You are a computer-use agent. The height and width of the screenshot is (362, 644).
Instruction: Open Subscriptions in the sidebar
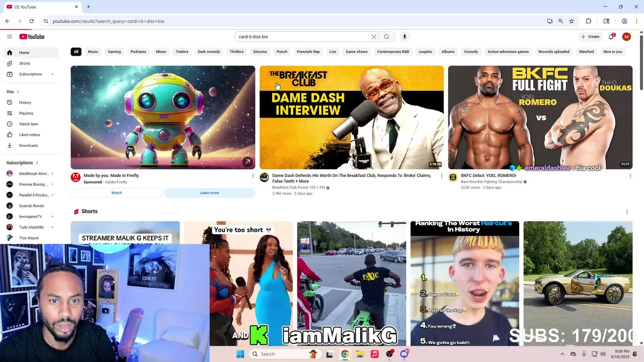click(x=30, y=74)
